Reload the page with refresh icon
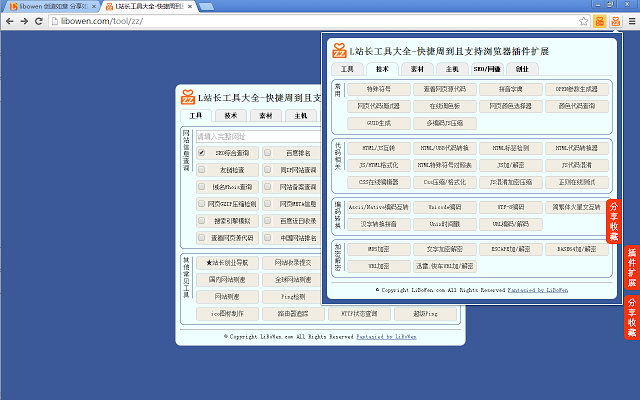 pos(39,21)
